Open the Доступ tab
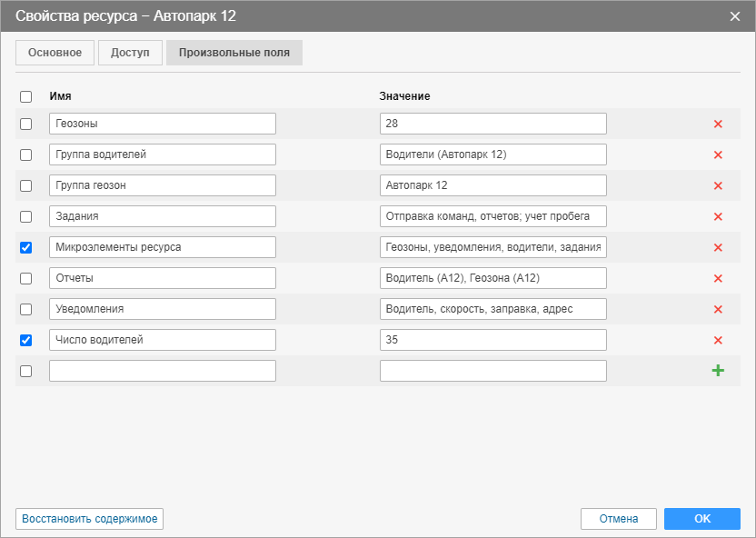756x538 pixels. click(130, 53)
